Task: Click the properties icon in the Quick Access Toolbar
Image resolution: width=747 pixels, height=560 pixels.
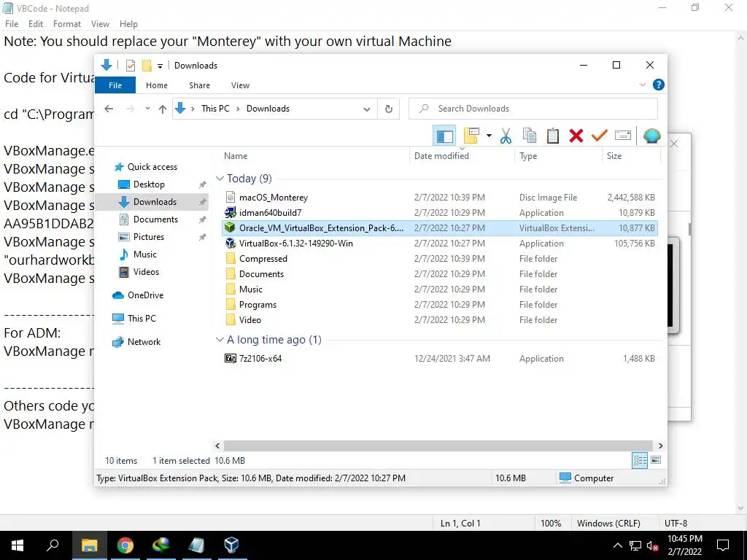Action: coord(131,66)
